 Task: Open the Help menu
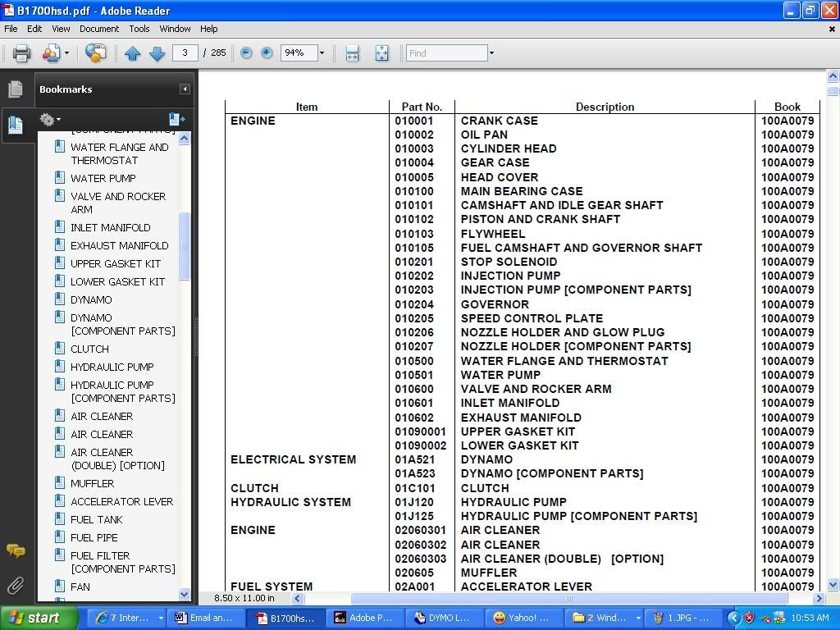coord(209,29)
